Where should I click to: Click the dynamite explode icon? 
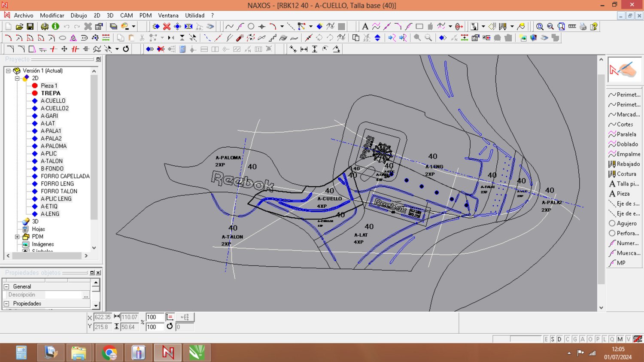click(240, 38)
